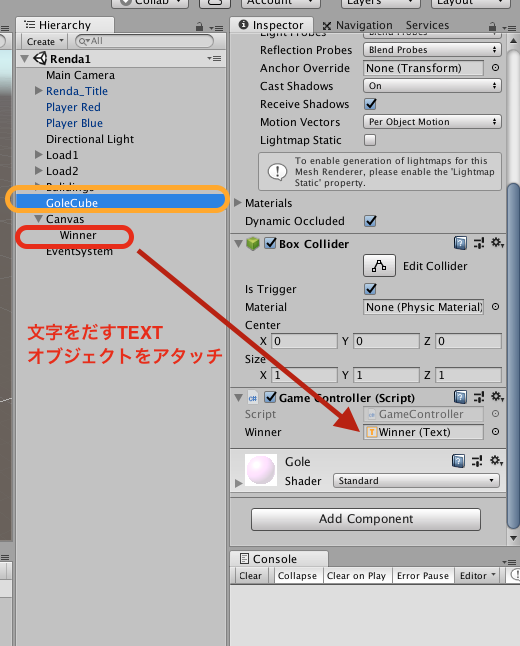Toggle Clear on Play in Console

[356, 576]
